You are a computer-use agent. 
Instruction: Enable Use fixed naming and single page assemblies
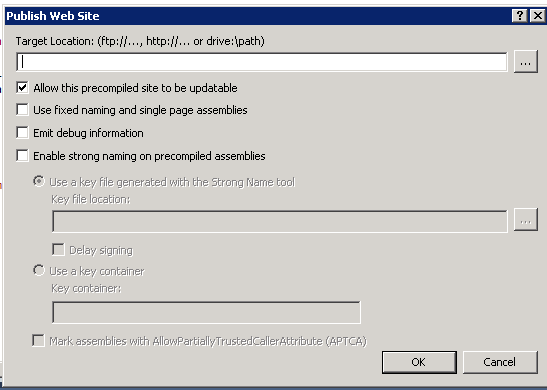click(x=22, y=110)
